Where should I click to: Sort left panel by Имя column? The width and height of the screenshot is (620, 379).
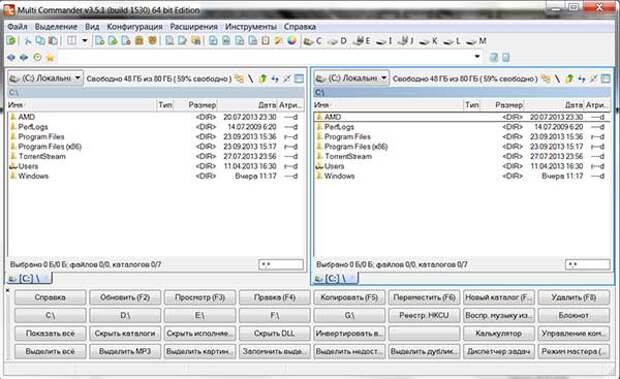[81, 105]
